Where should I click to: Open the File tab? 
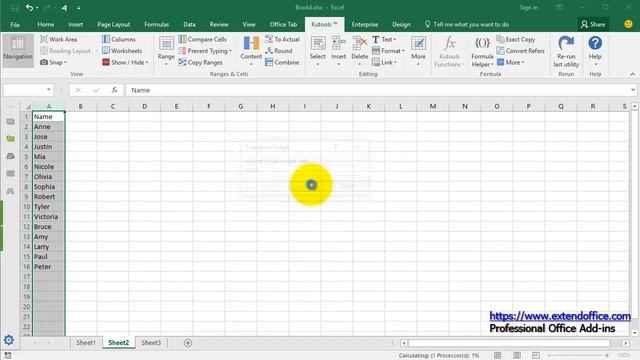[x=15, y=24]
